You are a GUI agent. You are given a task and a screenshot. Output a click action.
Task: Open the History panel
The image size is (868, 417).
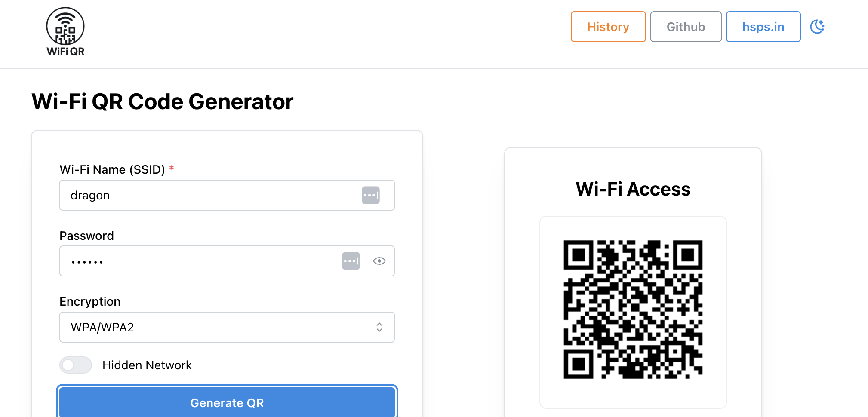608,27
